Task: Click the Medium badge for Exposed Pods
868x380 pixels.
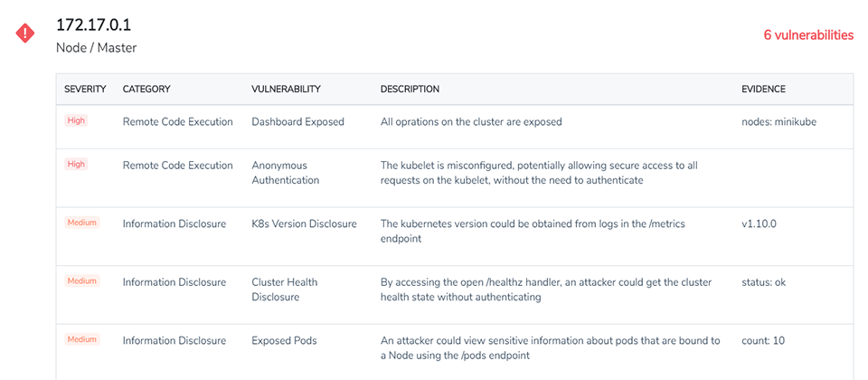Action: [x=82, y=339]
